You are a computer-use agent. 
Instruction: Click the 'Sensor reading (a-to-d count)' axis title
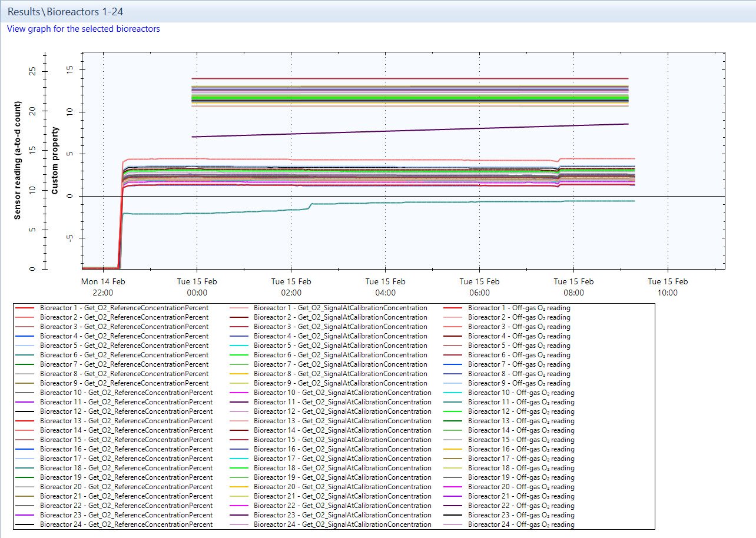[x=18, y=160]
